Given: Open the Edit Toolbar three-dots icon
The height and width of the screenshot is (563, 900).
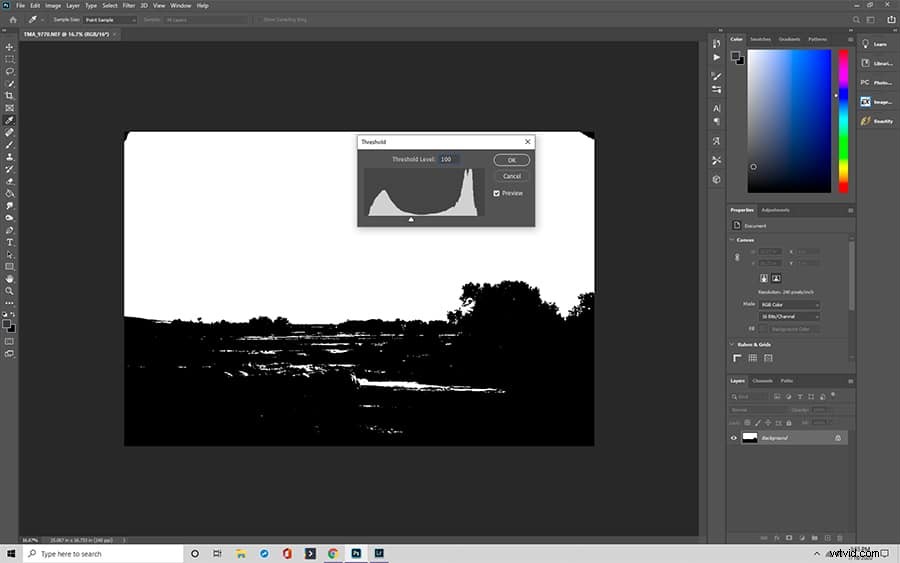Looking at the screenshot, I should [x=9, y=303].
